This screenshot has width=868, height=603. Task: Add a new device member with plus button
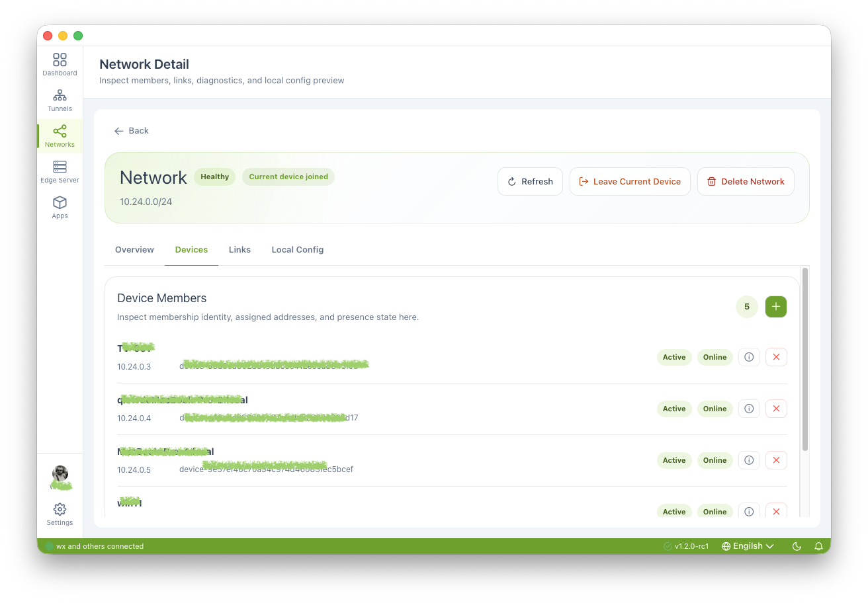coord(776,307)
